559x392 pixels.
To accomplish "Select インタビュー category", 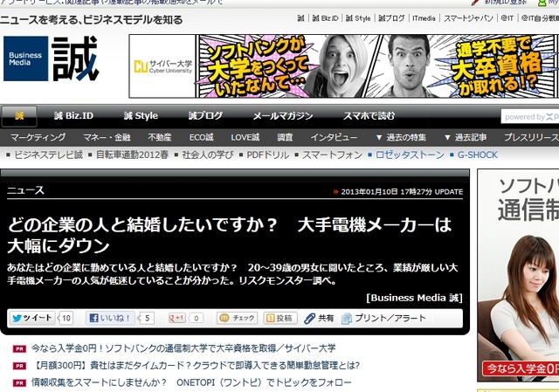I will coord(334,138).
